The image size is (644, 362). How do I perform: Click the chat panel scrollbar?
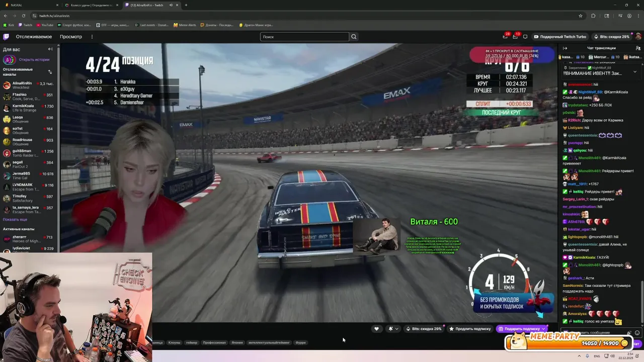point(642,302)
